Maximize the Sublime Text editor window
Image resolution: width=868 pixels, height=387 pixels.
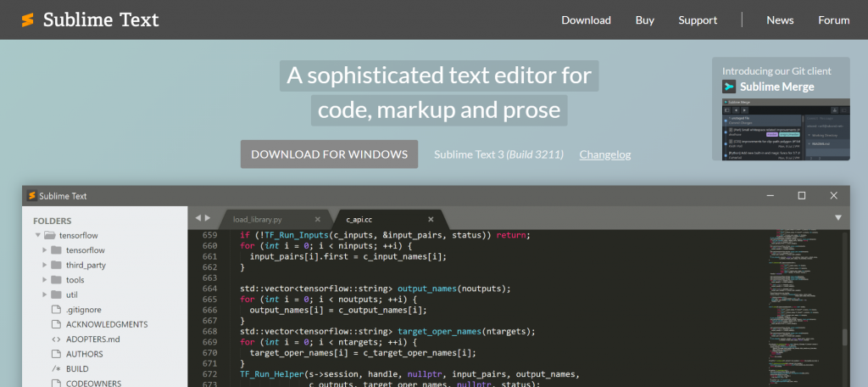[x=801, y=195]
